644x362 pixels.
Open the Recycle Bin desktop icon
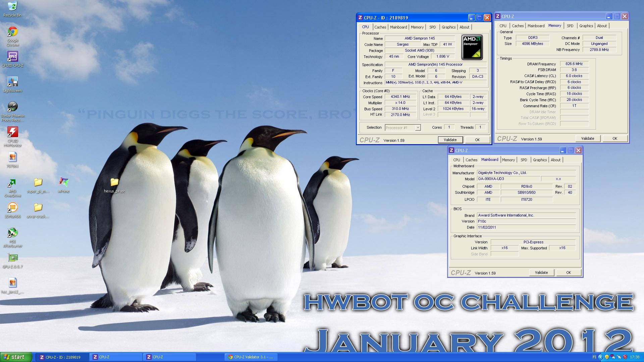coord(12,9)
